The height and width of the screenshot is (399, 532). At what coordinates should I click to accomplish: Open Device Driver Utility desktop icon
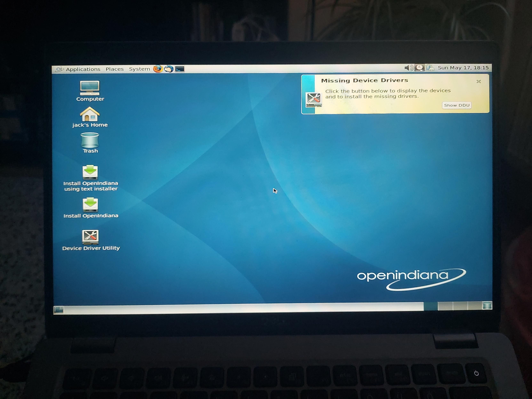coord(91,240)
